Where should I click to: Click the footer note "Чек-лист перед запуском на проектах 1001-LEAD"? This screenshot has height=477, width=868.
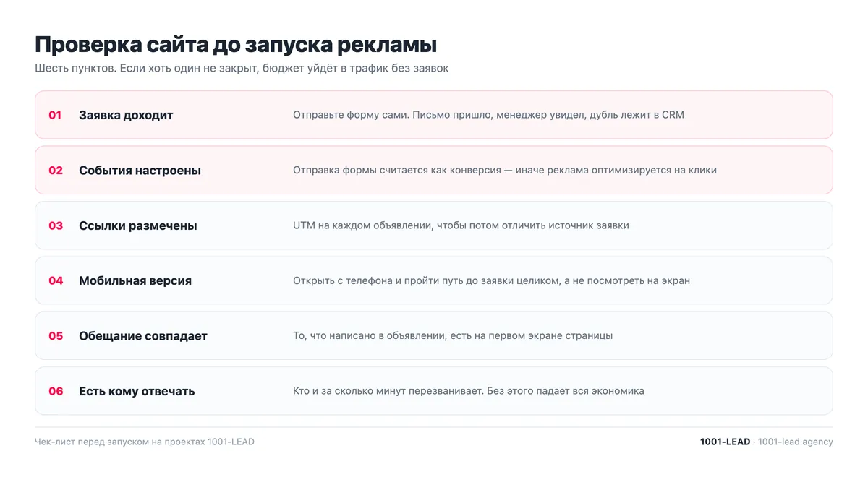(x=145, y=442)
